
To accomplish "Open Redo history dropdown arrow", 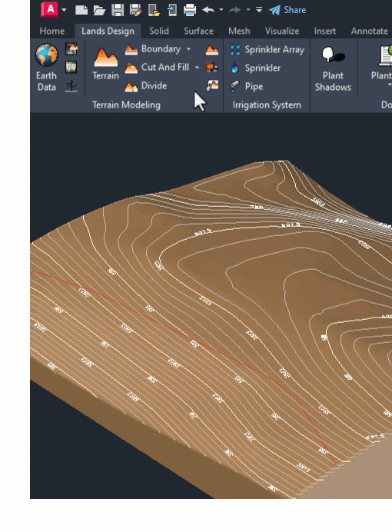I will point(248,10).
